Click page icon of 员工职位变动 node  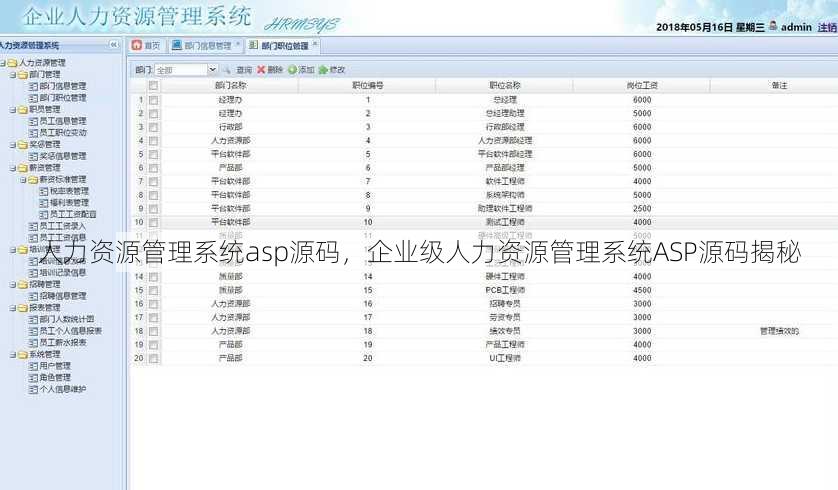33,133
